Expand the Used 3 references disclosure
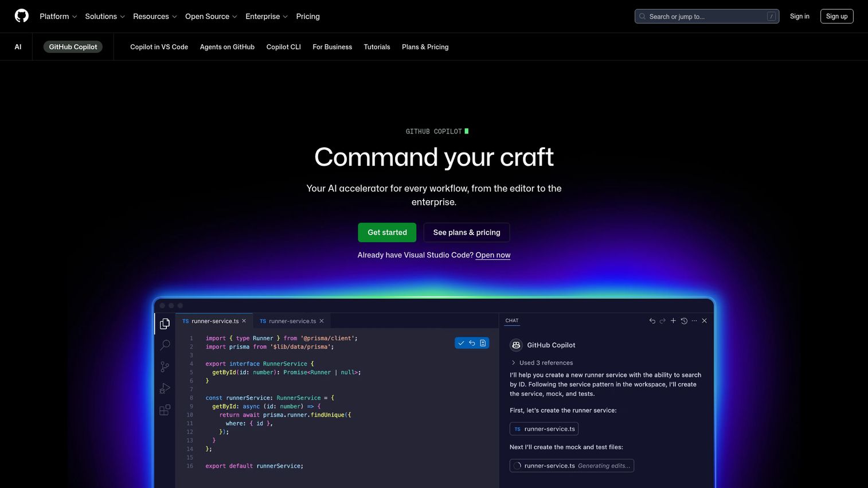Viewport: 868px width, 488px height. click(x=542, y=362)
